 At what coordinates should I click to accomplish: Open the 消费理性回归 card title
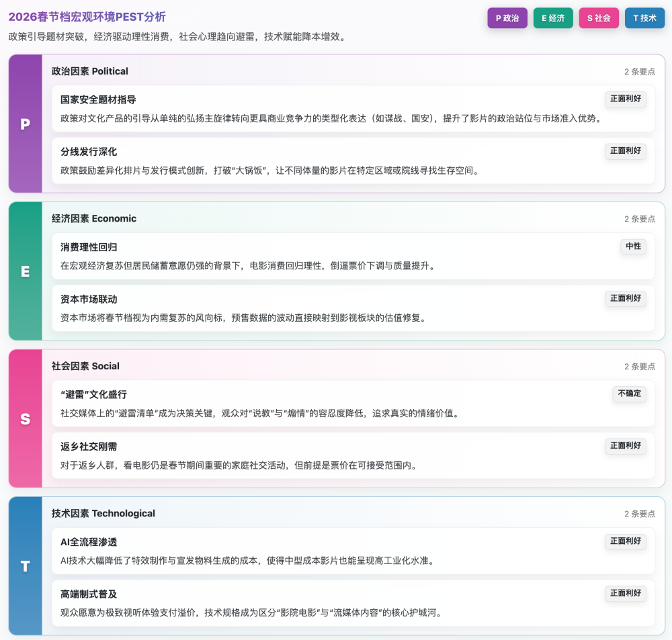click(89, 247)
